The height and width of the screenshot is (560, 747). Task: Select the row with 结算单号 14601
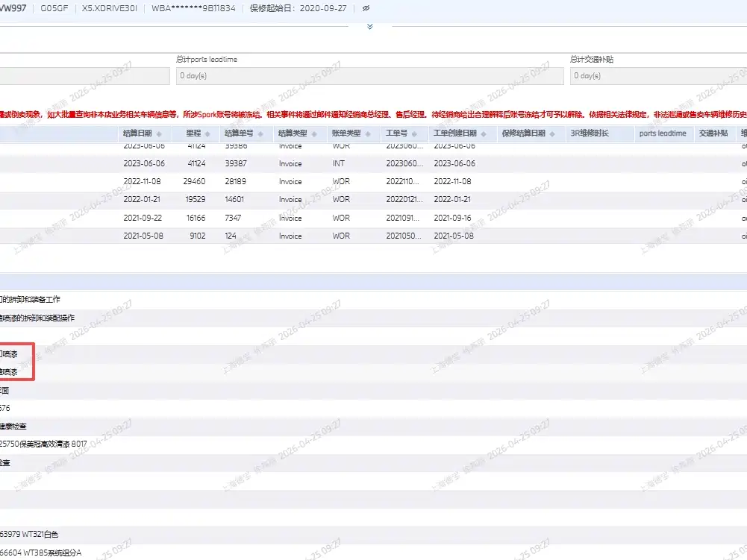point(373,200)
